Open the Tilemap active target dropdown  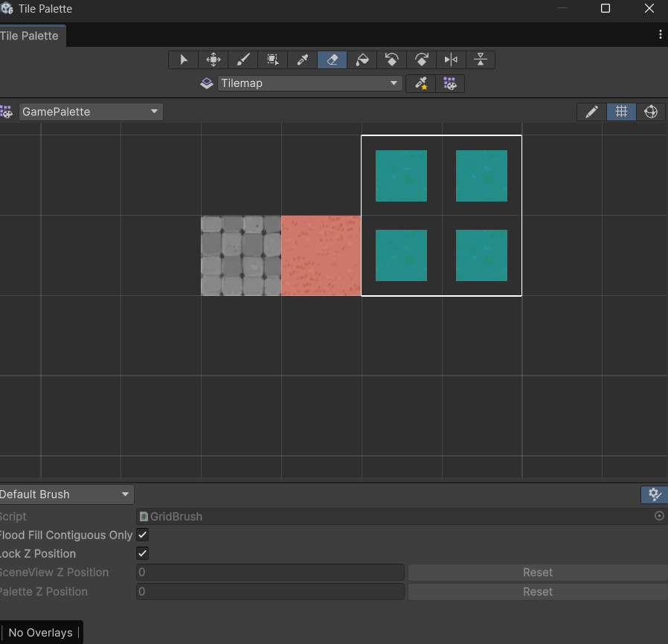[x=309, y=83]
